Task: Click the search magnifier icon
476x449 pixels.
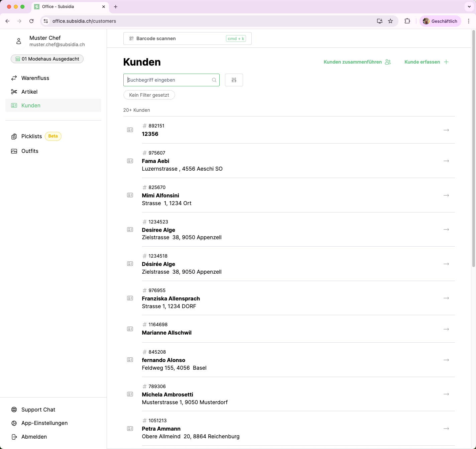Action: (214, 80)
